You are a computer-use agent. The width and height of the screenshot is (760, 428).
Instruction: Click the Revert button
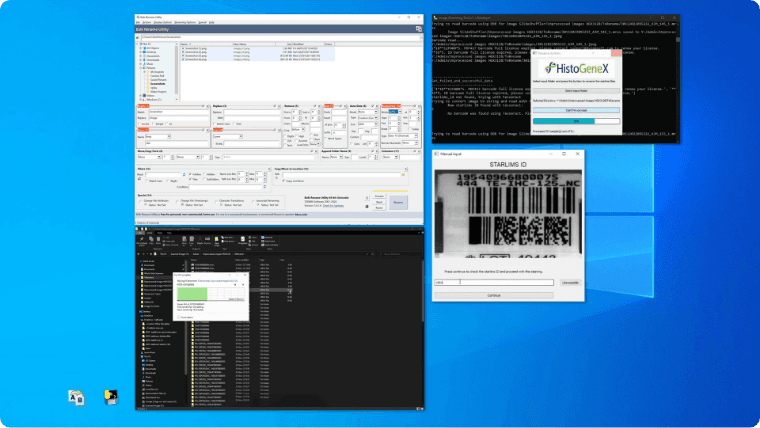pos(379,207)
